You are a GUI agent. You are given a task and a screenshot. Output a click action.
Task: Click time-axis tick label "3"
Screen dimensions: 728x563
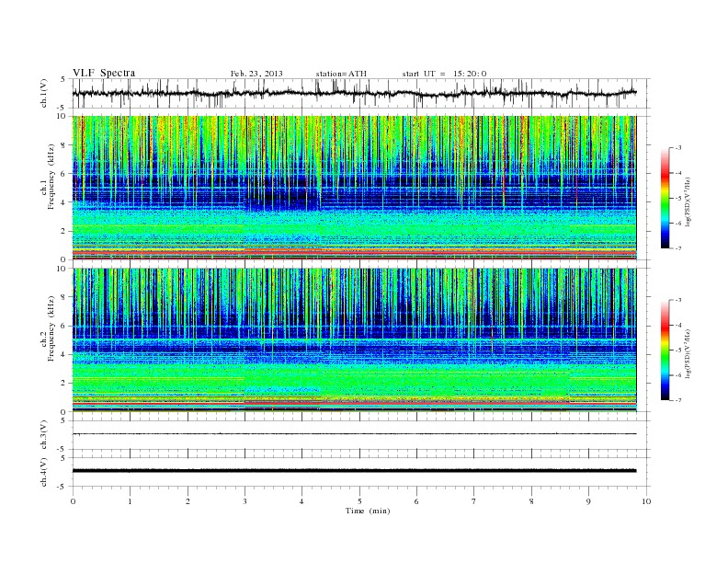[245, 501]
